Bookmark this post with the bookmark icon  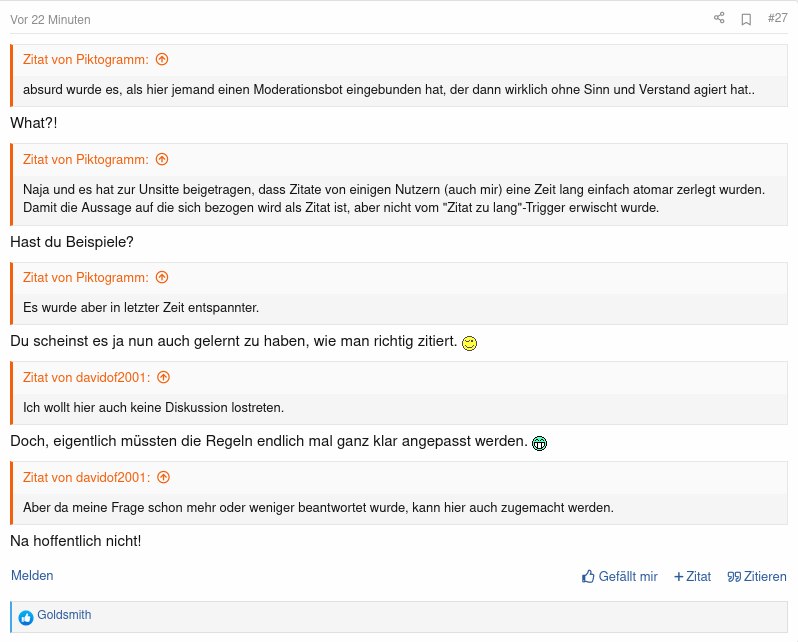click(746, 18)
